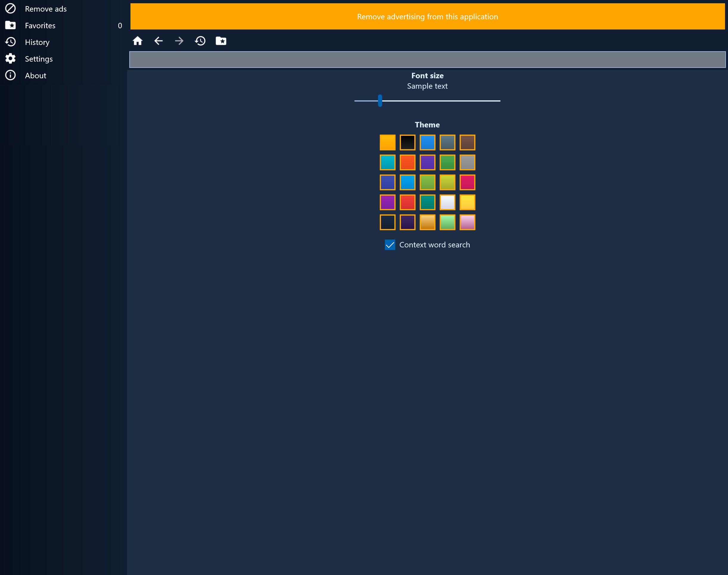
Task: Select the white theme swatch
Action: point(447,202)
